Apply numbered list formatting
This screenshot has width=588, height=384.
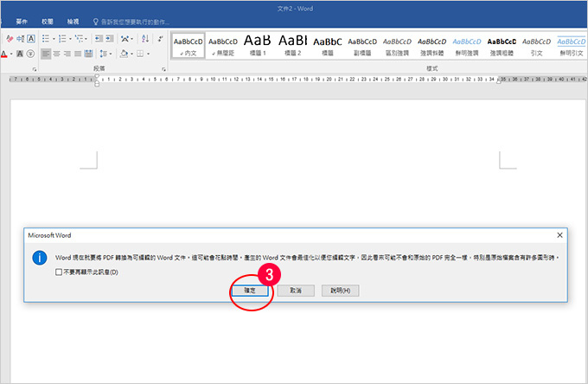point(62,39)
